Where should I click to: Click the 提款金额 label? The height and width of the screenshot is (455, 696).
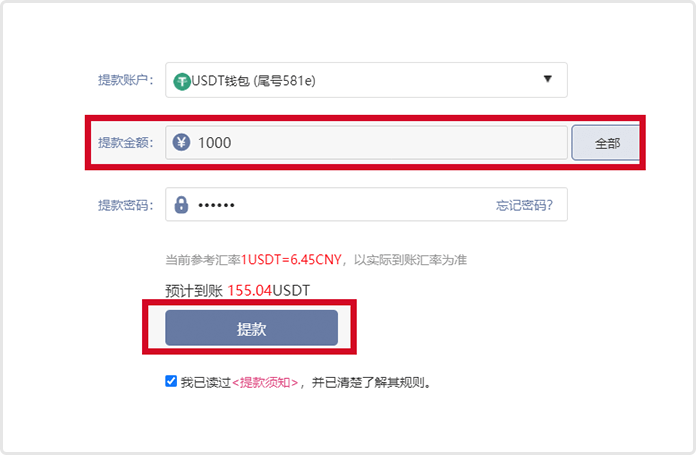126,142
